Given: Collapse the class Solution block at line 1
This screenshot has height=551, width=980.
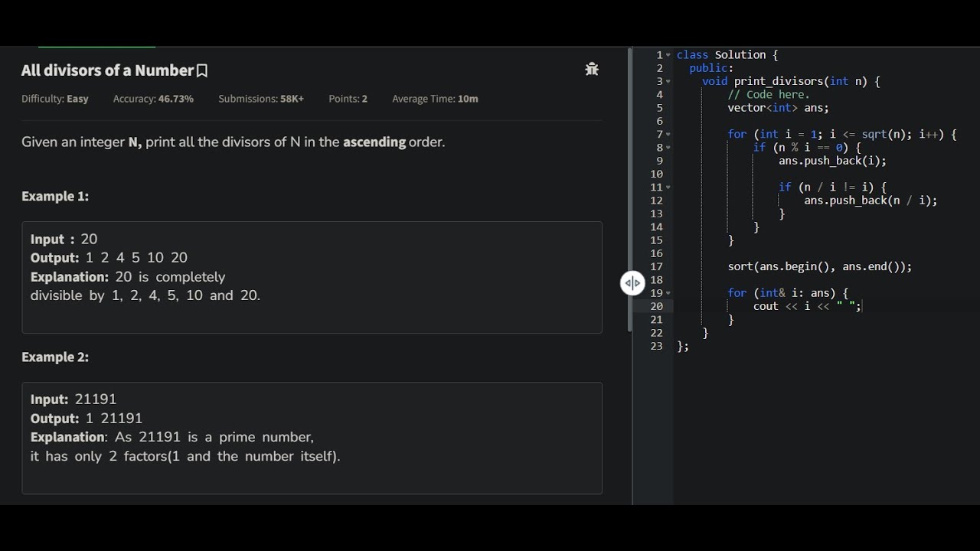Looking at the screenshot, I should (x=668, y=55).
